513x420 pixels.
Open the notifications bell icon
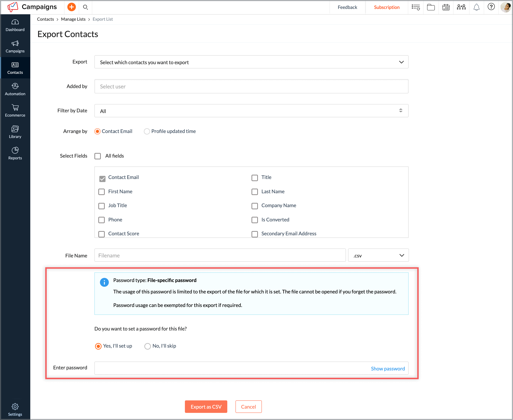click(x=476, y=7)
